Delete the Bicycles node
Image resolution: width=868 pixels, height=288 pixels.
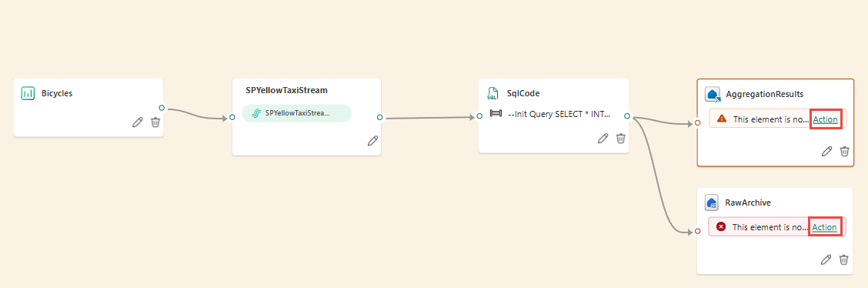pyautogui.click(x=155, y=122)
